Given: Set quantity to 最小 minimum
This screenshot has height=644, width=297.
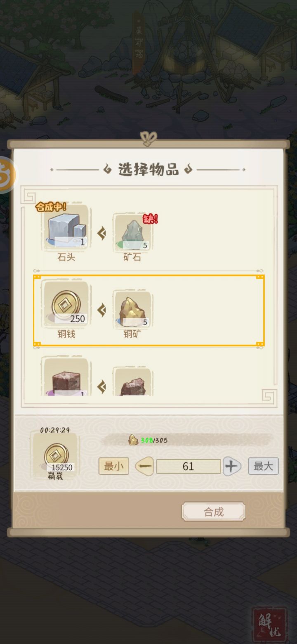Looking at the screenshot, I should tap(114, 466).
